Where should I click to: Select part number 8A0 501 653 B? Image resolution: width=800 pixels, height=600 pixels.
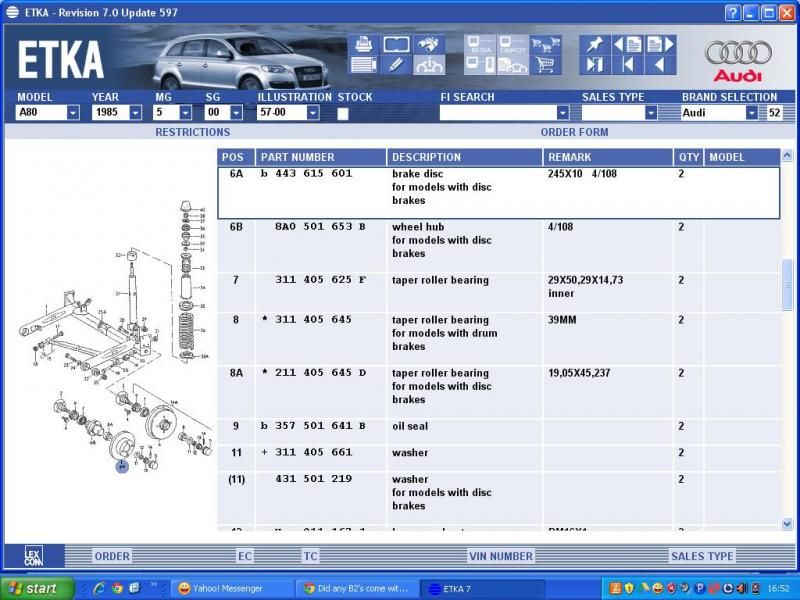320,227
